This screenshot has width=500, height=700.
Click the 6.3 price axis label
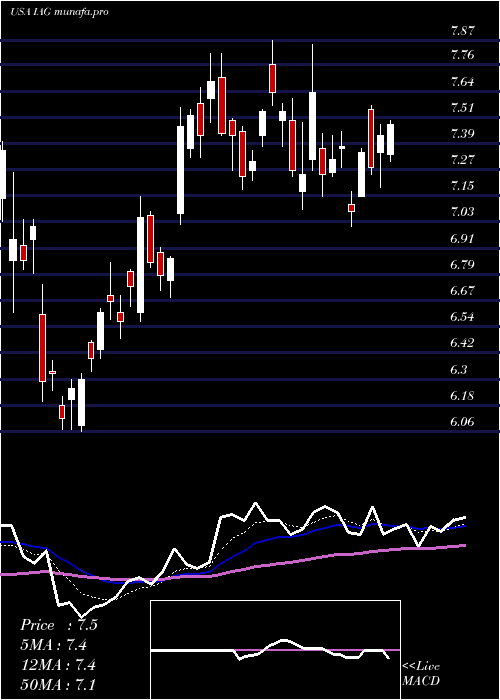click(460, 370)
